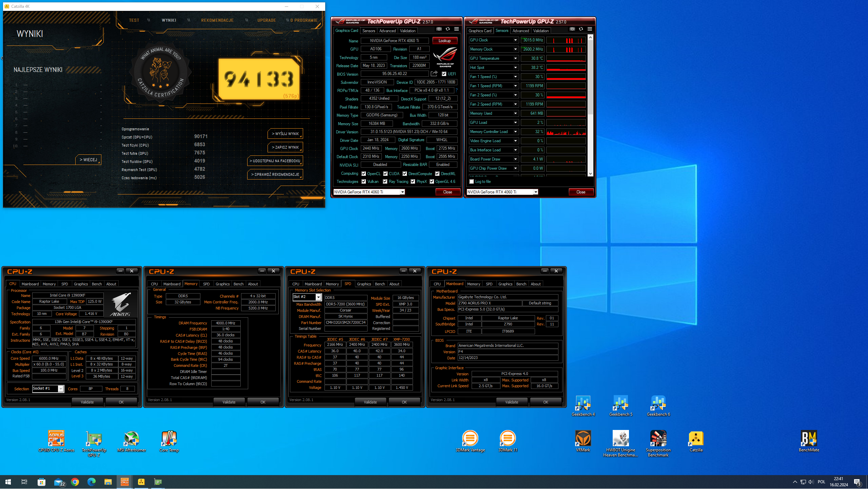This screenshot has height=489, width=868.
Task: Open the Socket #1 selection dropdown in CPU-Z
Action: 61,389
